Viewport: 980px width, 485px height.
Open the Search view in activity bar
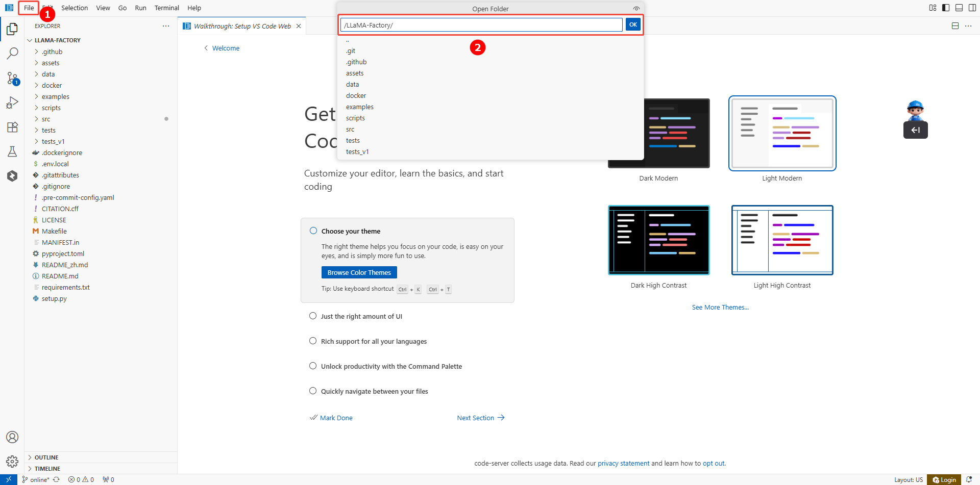(12, 54)
